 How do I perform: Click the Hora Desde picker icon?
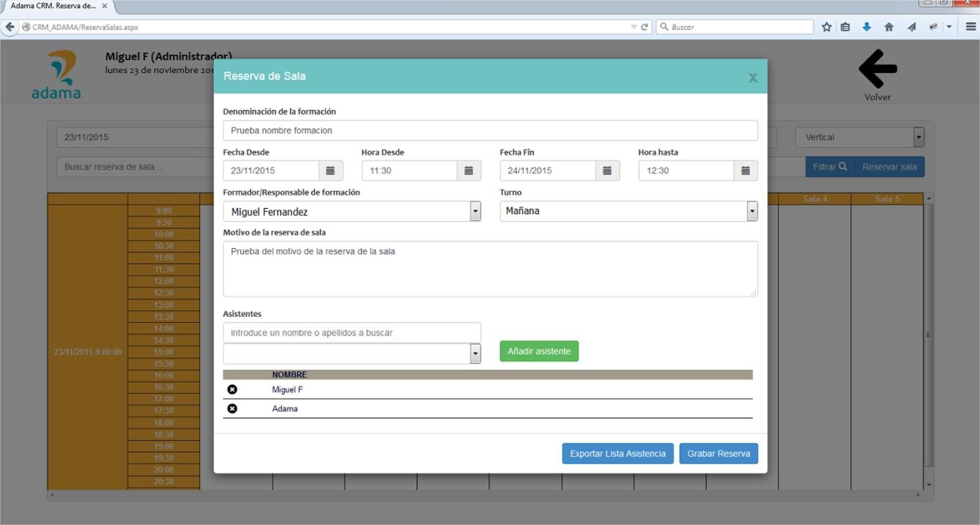pyautogui.click(x=469, y=171)
